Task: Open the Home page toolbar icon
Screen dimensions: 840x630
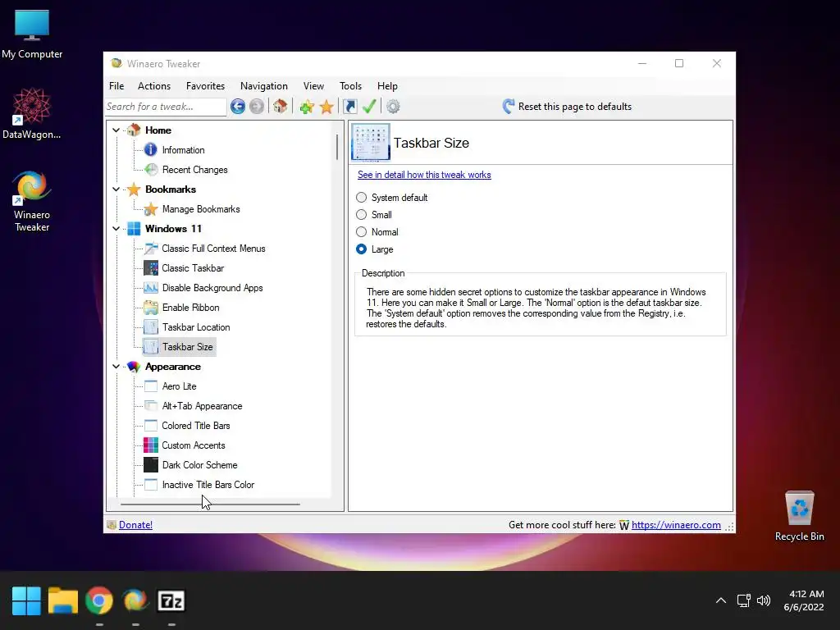Action: point(281,106)
